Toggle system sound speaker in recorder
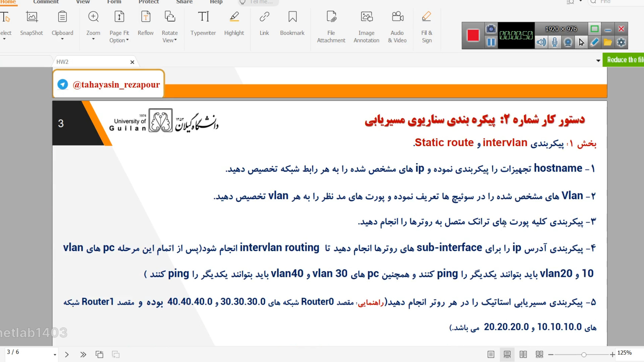The image size is (644, 362). [x=541, y=42]
